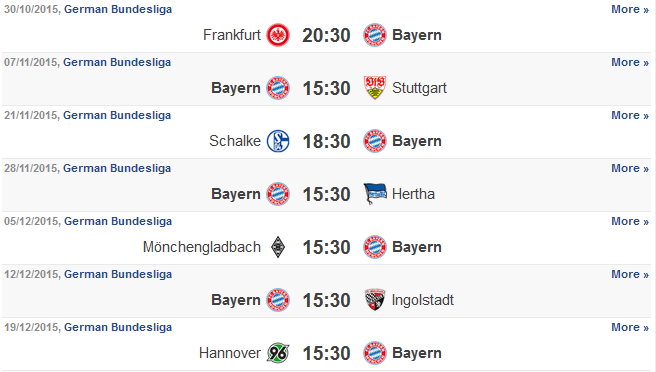
Task: Click the Mönchengladbach diamond crest
Action: pos(278,247)
